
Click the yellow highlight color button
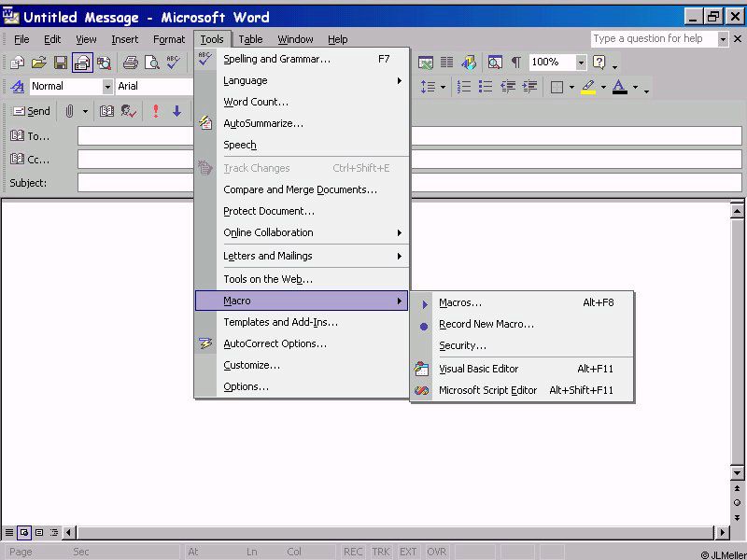pos(587,87)
